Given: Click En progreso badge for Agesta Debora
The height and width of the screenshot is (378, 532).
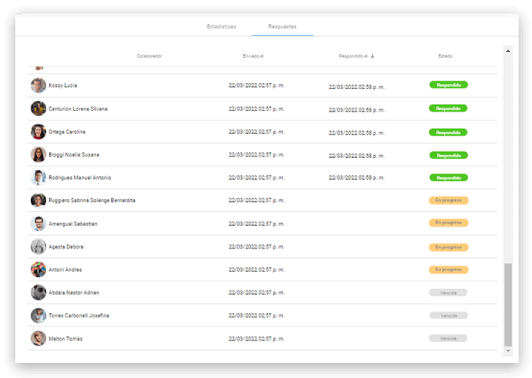Looking at the screenshot, I should (x=449, y=247).
